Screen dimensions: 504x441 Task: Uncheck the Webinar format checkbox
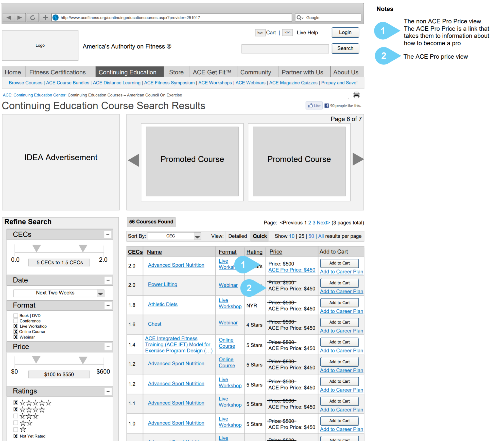[x=16, y=337]
